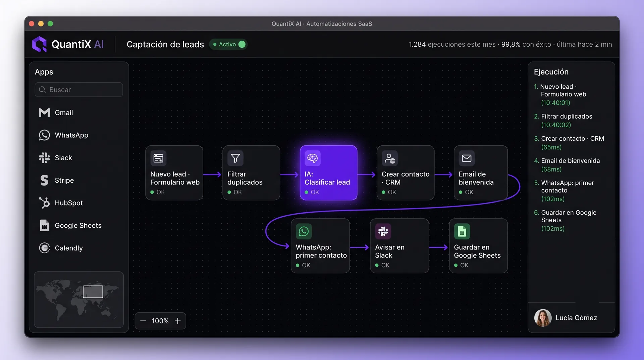Open execution step 5 WhatsApp primer contacto
Image resolution: width=644 pixels, height=360 pixels.
pyautogui.click(x=564, y=191)
